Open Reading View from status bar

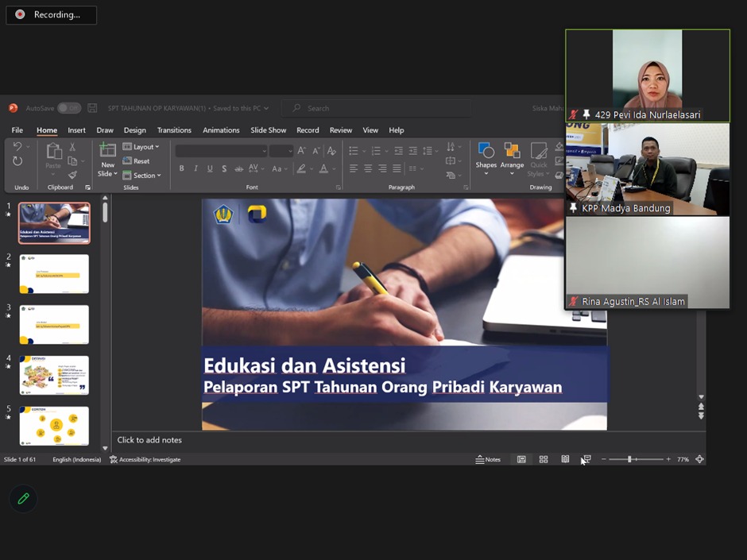click(565, 459)
